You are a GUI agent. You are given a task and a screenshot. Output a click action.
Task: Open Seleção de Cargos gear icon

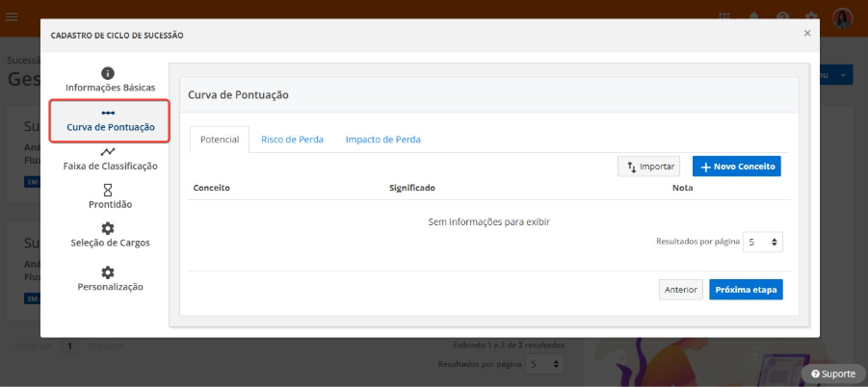coord(108,228)
